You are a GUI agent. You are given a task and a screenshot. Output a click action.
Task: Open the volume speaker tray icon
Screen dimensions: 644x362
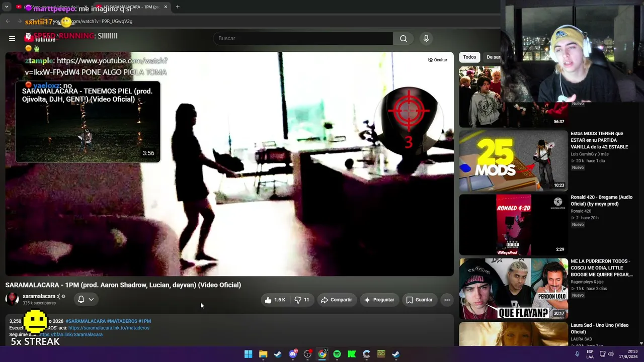(x=611, y=354)
